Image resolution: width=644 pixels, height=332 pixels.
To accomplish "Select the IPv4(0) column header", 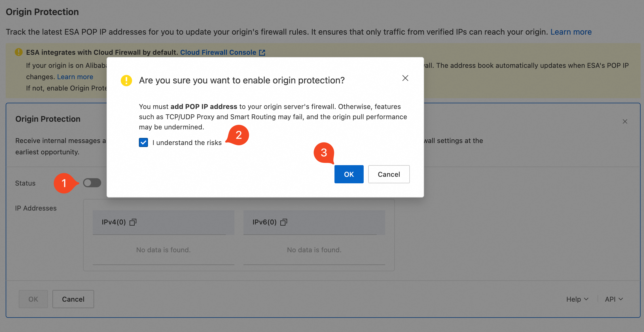I will (164, 222).
